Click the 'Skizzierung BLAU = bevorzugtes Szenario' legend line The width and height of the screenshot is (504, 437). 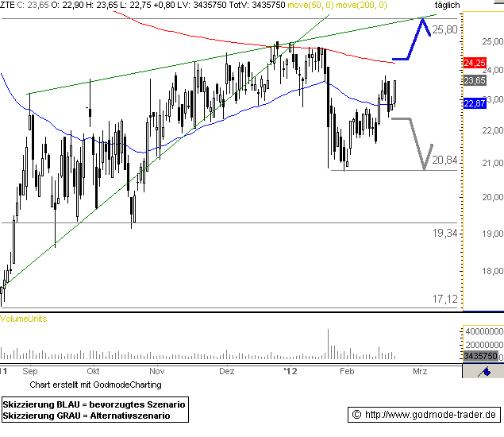point(94,404)
